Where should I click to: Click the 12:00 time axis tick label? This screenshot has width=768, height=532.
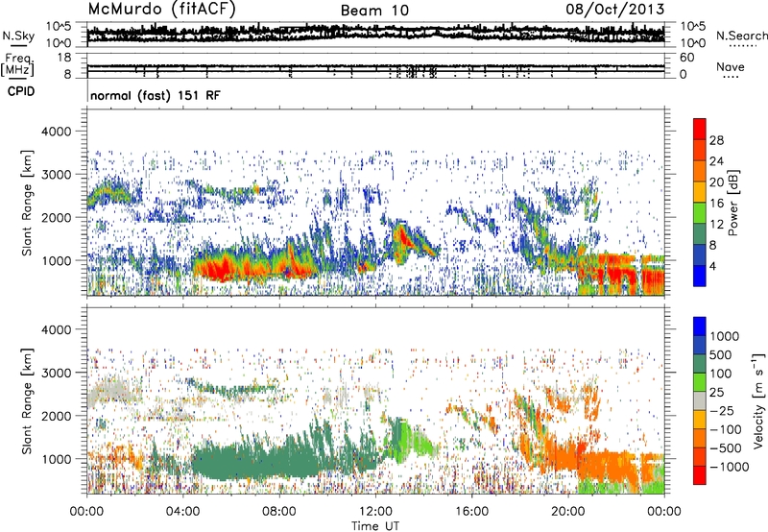pyautogui.click(x=375, y=512)
